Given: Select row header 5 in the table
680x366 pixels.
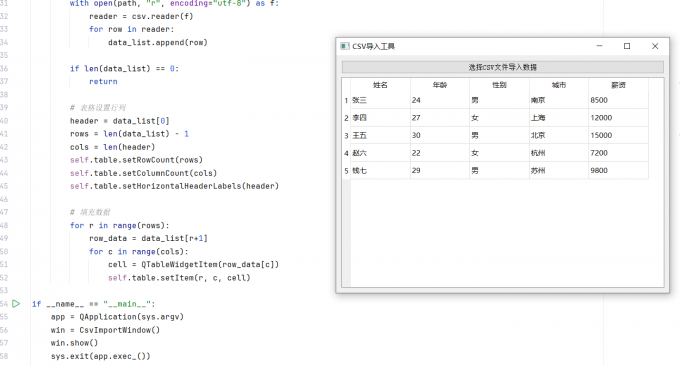Looking at the screenshot, I should (x=346, y=170).
